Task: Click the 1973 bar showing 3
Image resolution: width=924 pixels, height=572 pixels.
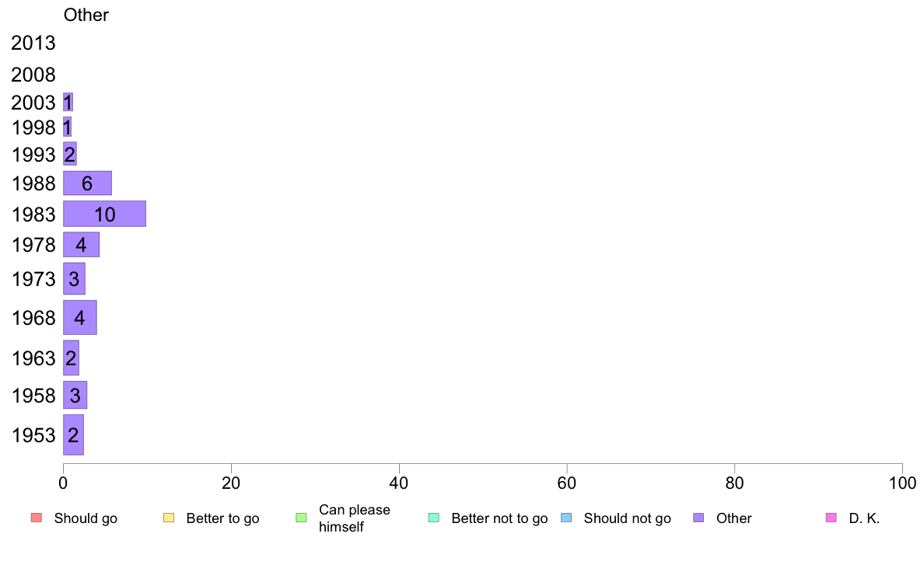Action: tap(74, 279)
